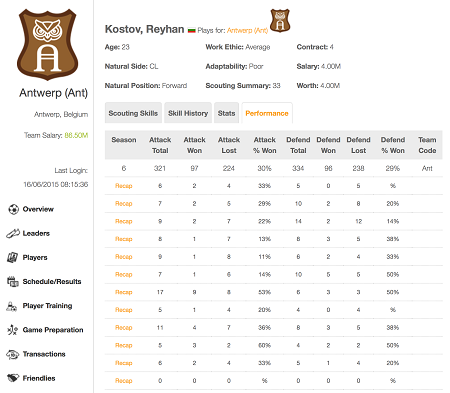The width and height of the screenshot is (450, 393).
Task: Click the large Antwerp owl crest logo
Action: click(47, 44)
